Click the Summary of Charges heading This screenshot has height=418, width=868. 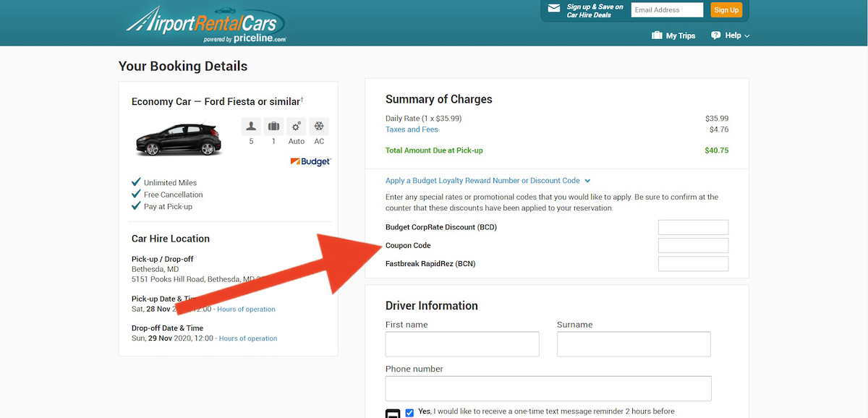[439, 99]
